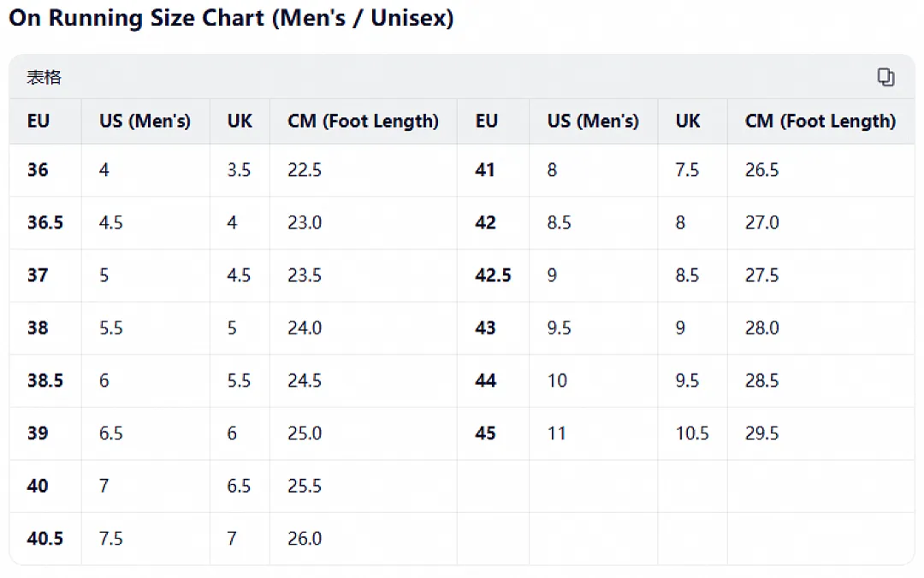Click the 28.0 foot length cell

click(x=762, y=327)
